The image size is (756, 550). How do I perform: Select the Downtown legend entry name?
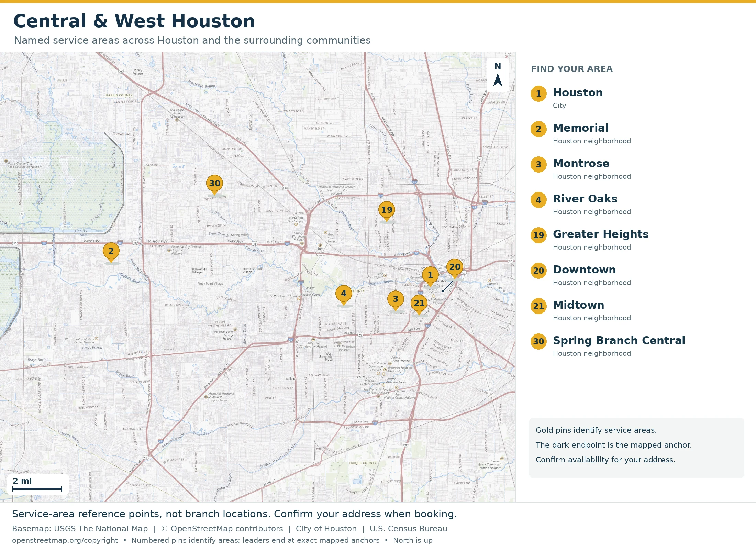click(584, 270)
